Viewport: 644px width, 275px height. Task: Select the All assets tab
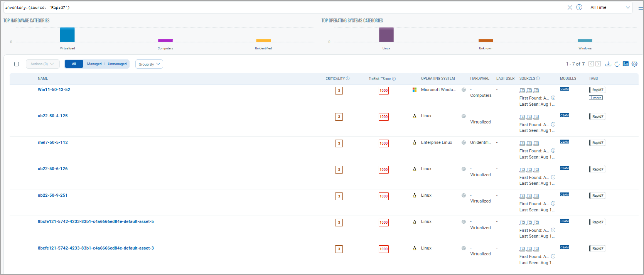pos(74,64)
